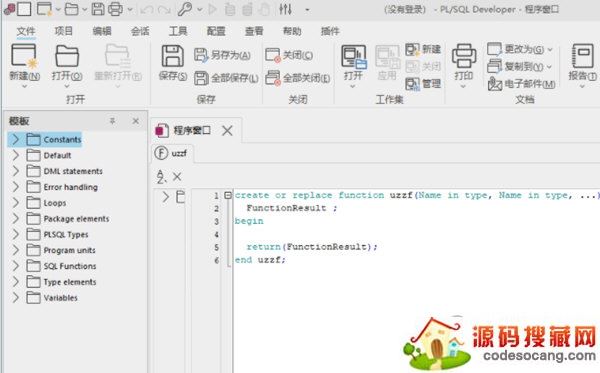Click the quick-access print icon
This screenshot has width=600, height=373.
coord(115,9)
